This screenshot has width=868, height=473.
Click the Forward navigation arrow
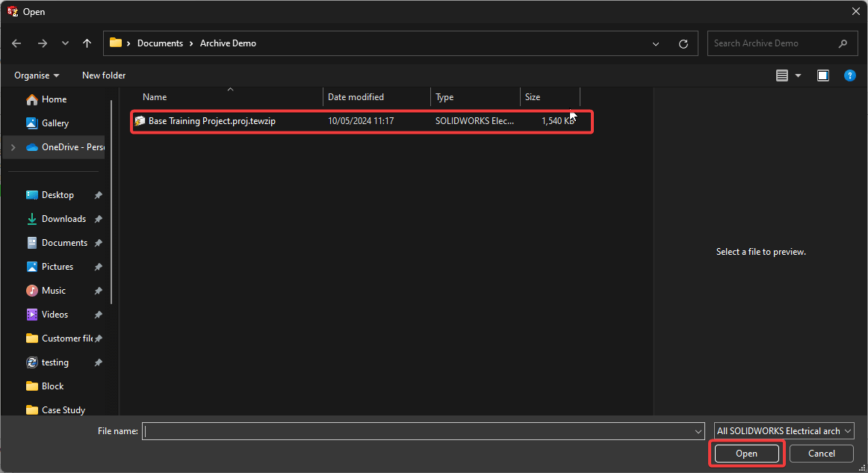click(x=42, y=43)
